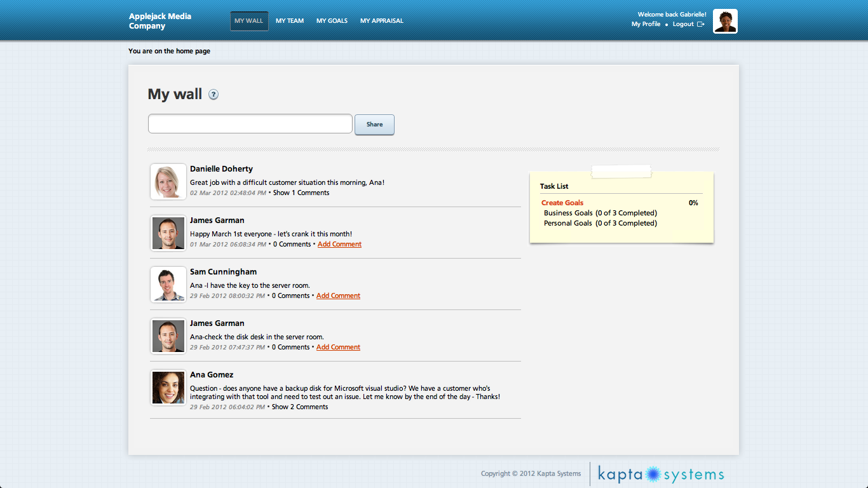Click Ana Gomez's profile photo
This screenshot has width=868, height=488.
[x=168, y=387]
